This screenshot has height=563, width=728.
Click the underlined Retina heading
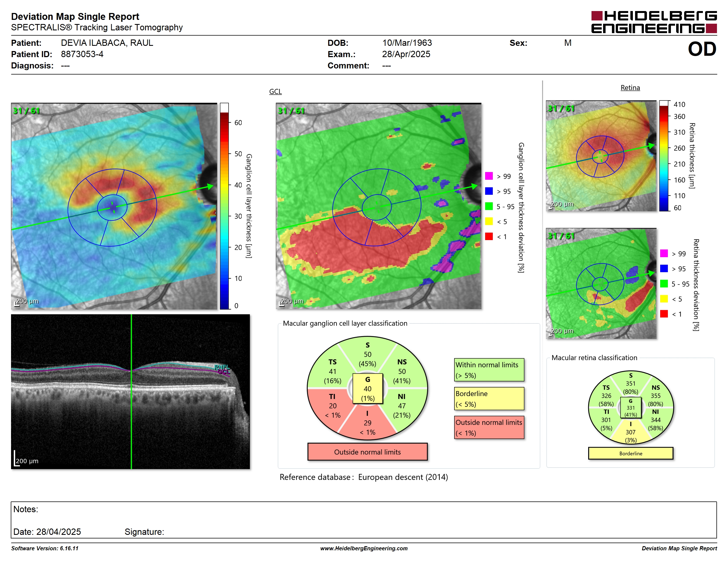coord(630,88)
